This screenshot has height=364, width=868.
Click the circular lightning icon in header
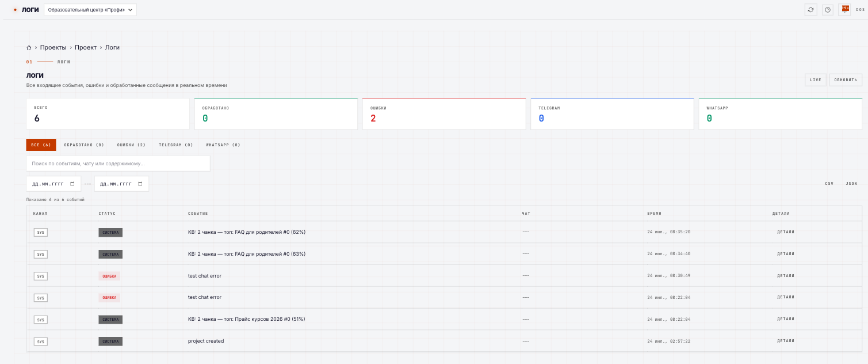(828, 10)
